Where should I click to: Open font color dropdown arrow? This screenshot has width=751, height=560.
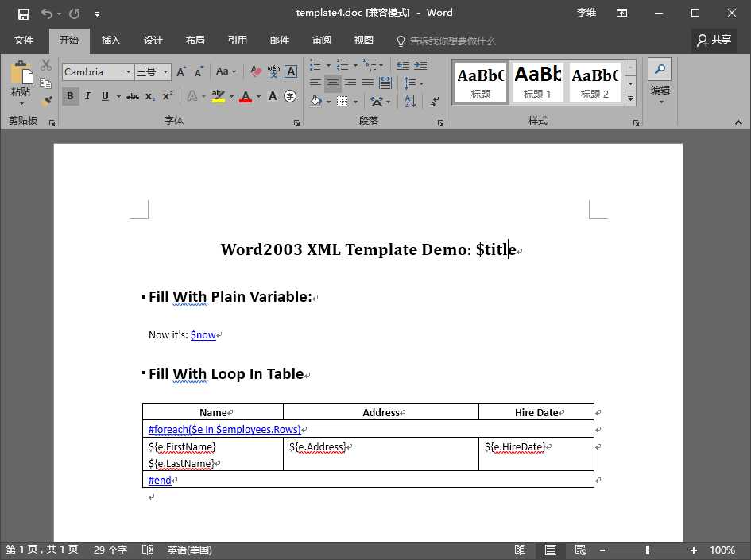pyautogui.click(x=258, y=96)
